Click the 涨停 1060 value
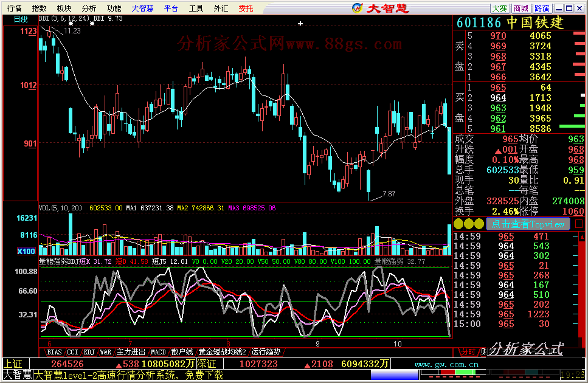Viewport: 588px width, 383px height. coord(573,212)
